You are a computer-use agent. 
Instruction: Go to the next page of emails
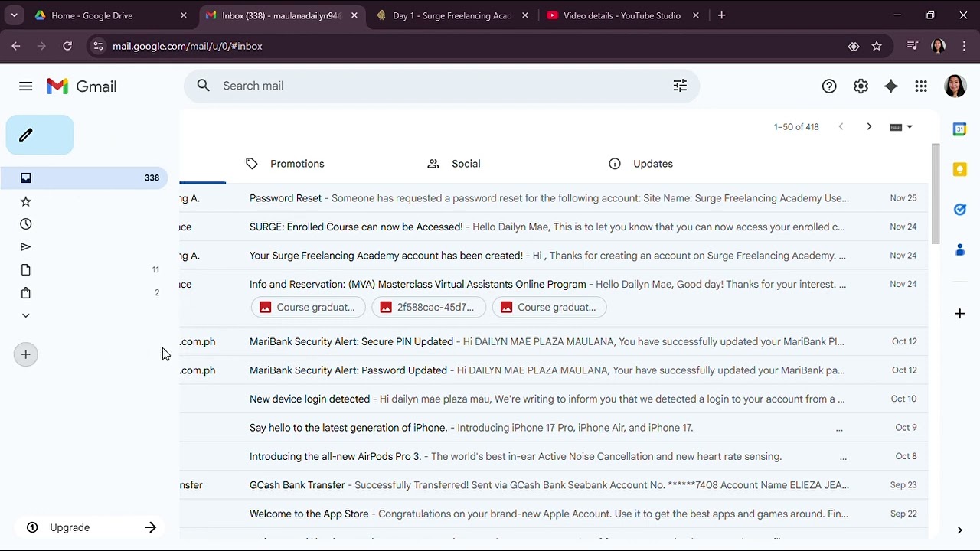click(x=869, y=127)
